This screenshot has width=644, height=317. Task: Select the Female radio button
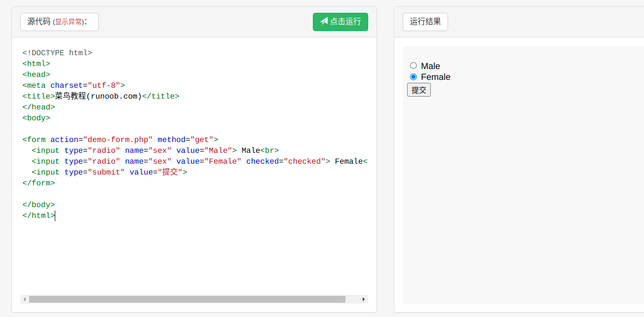[414, 77]
